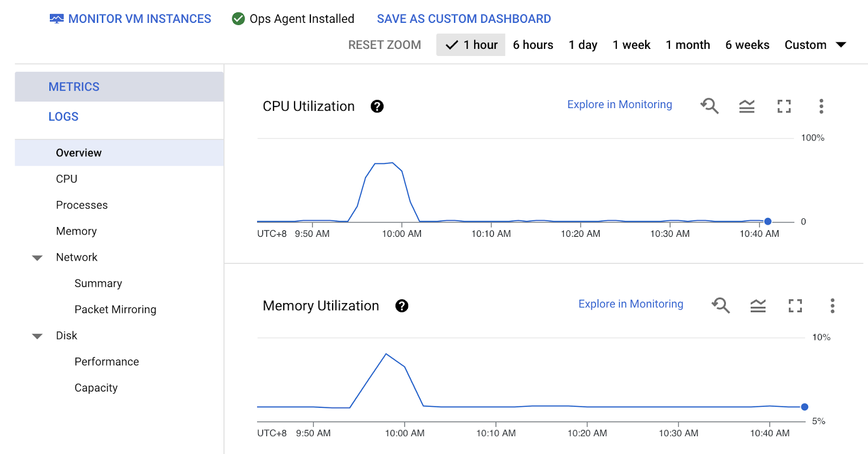Image resolution: width=868 pixels, height=454 pixels.
Task: Reset zoom icon on Memory Utilization chart
Action: click(x=720, y=306)
